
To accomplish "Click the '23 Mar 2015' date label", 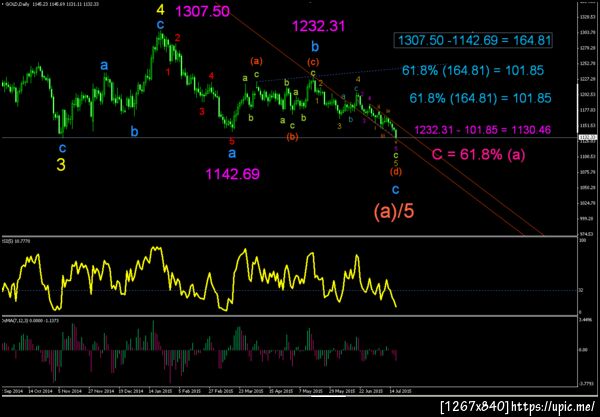I will click(x=251, y=391).
